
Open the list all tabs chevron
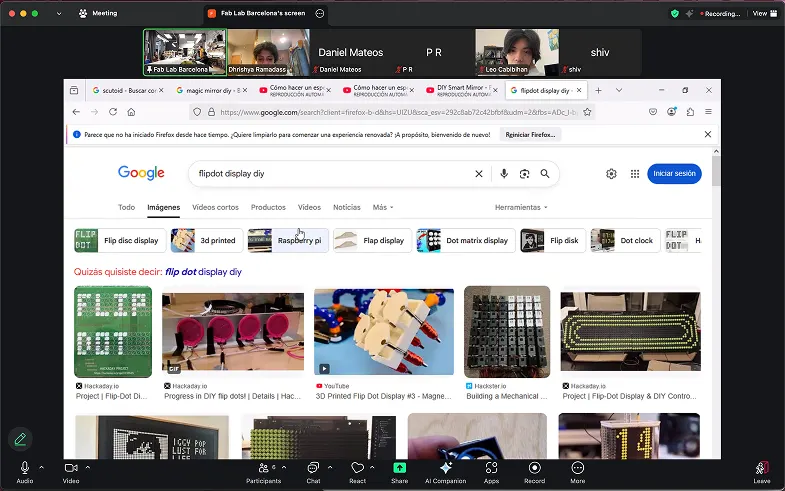(619, 90)
